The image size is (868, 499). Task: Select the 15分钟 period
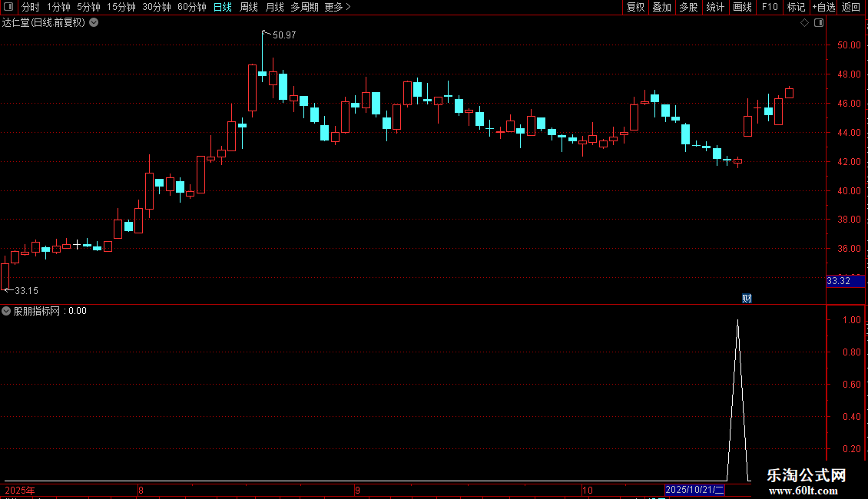click(121, 7)
